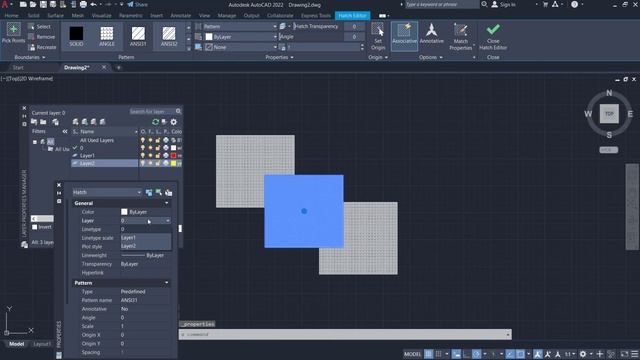Click the yellow color swatch of Layer2
The height and width of the screenshot is (360, 640).
[x=173, y=163]
